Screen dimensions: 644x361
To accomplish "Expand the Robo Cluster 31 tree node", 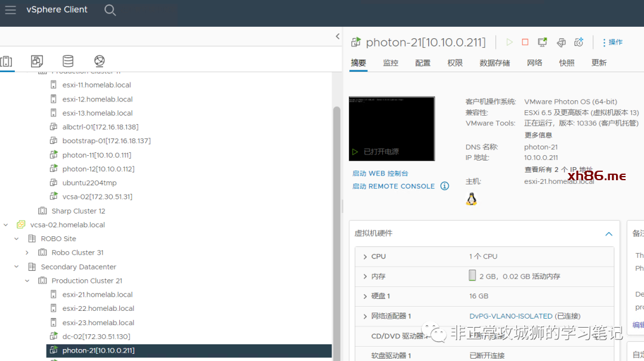I will click(x=27, y=252).
